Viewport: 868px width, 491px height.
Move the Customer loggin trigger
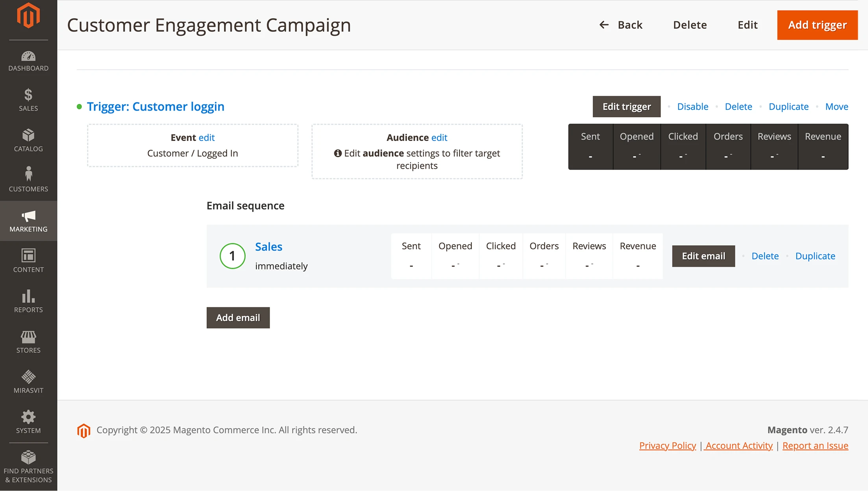[x=836, y=106]
